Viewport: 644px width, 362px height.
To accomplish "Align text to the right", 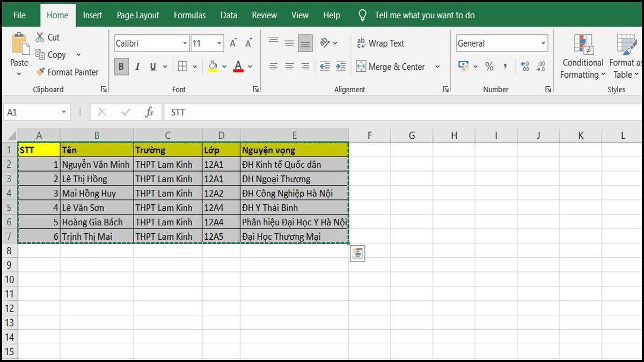I will point(305,67).
